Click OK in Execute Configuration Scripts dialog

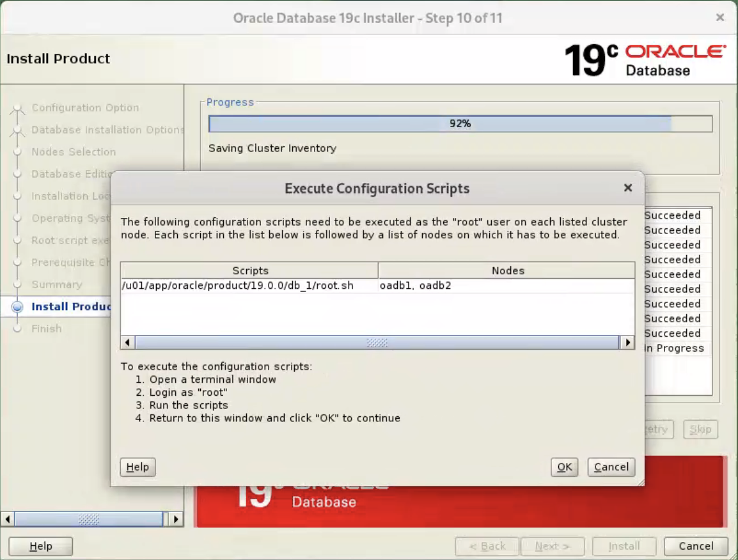pyautogui.click(x=564, y=467)
